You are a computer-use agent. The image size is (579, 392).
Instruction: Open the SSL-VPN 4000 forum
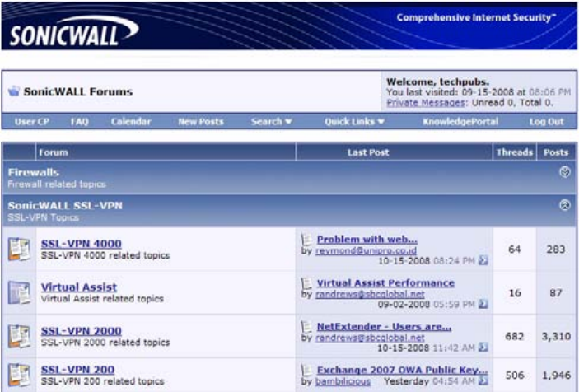tap(82, 244)
